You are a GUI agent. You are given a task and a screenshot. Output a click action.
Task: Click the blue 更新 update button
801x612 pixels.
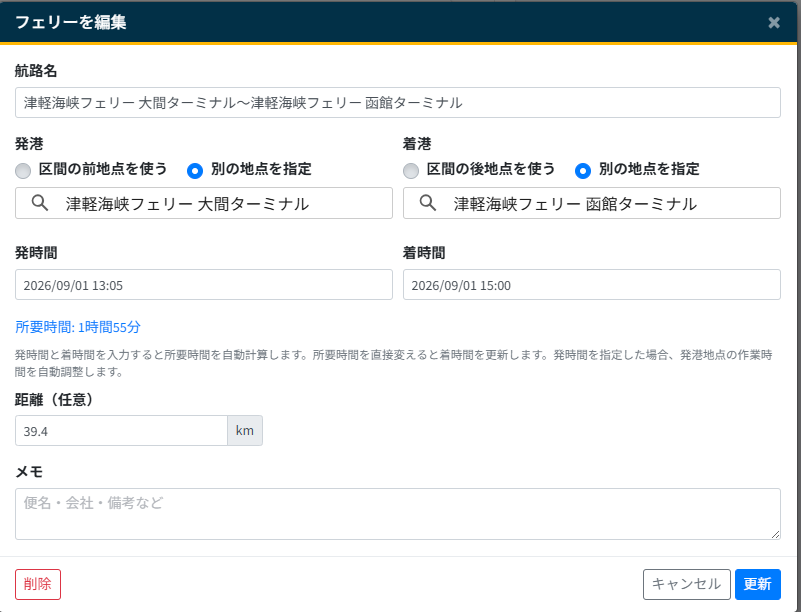[x=758, y=584]
